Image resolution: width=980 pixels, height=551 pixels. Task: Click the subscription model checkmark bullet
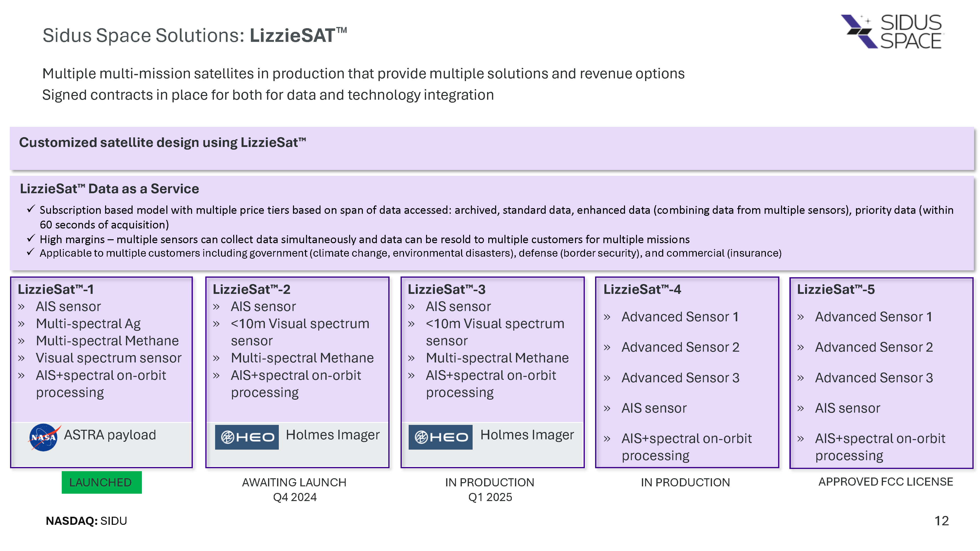[x=31, y=209]
